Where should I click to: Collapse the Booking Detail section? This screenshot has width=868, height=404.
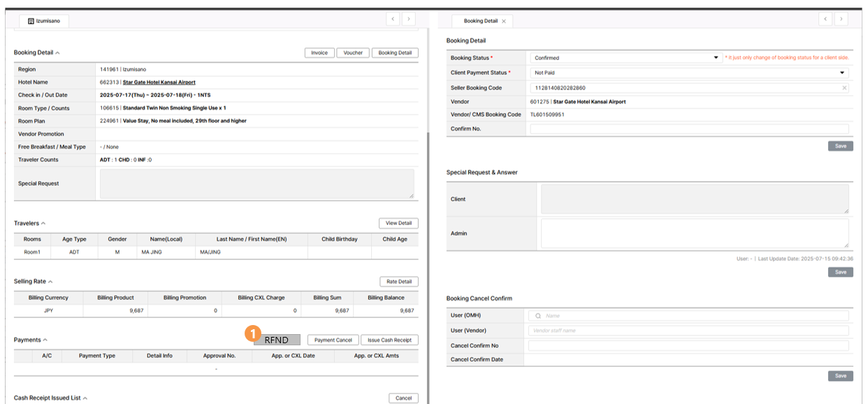pos(57,53)
